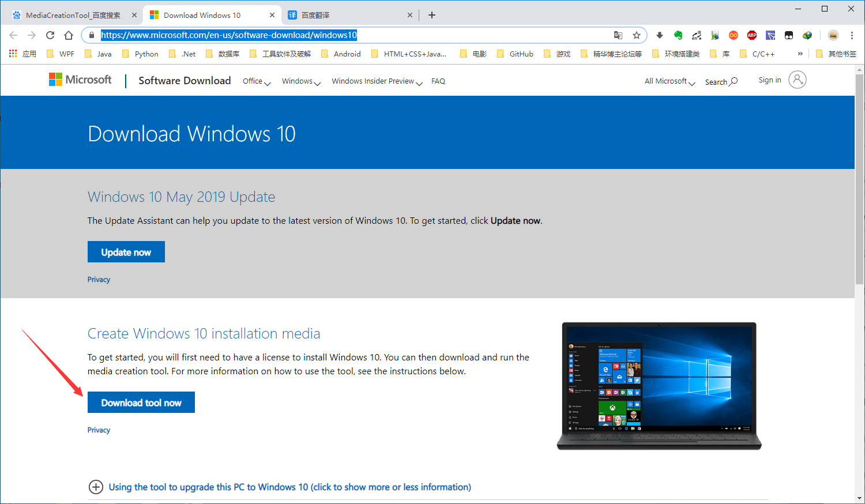
Task: Click the infinity-symbol extension icon
Action: [733, 35]
